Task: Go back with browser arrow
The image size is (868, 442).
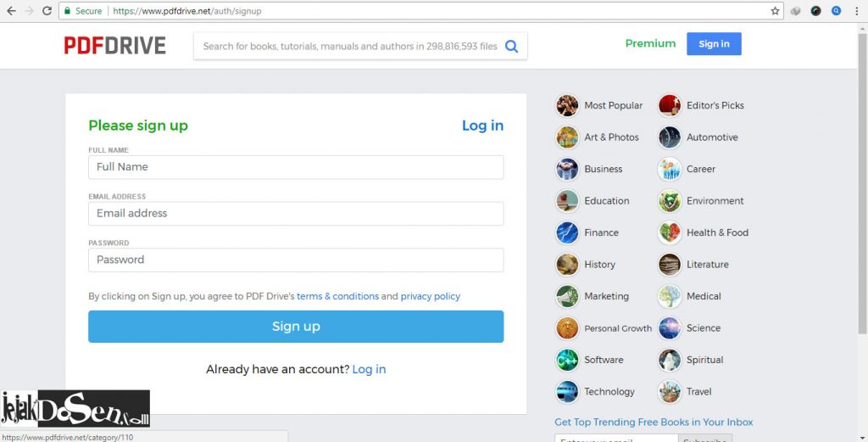Action: point(11,11)
